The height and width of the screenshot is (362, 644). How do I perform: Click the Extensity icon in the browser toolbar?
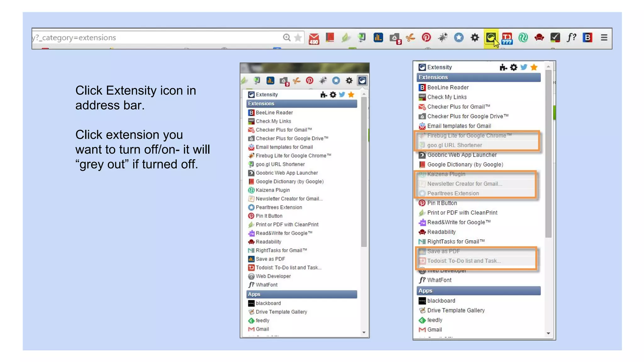(x=491, y=38)
